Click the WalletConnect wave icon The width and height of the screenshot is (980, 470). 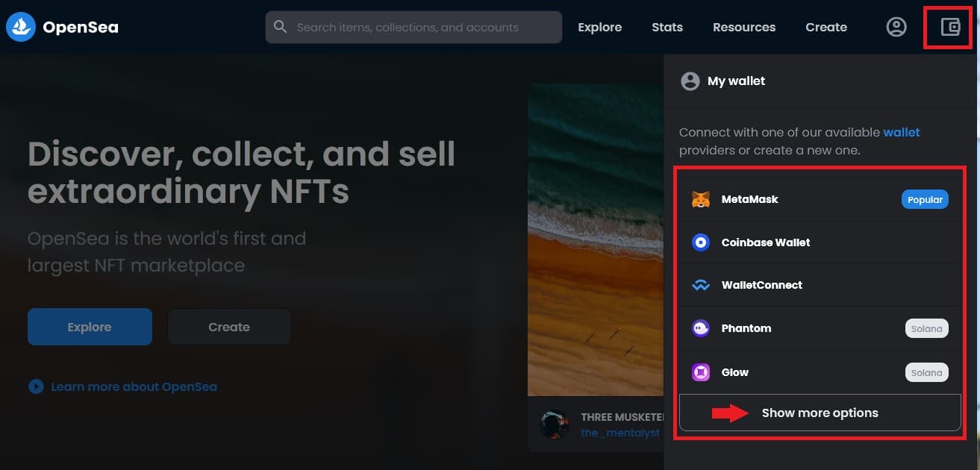tap(701, 286)
